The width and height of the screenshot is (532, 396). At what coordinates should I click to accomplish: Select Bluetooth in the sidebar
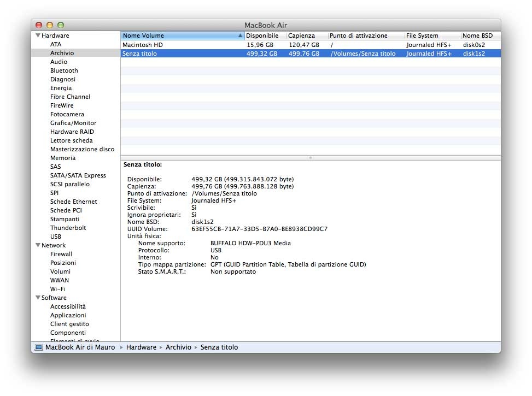(x=64, y=70)
